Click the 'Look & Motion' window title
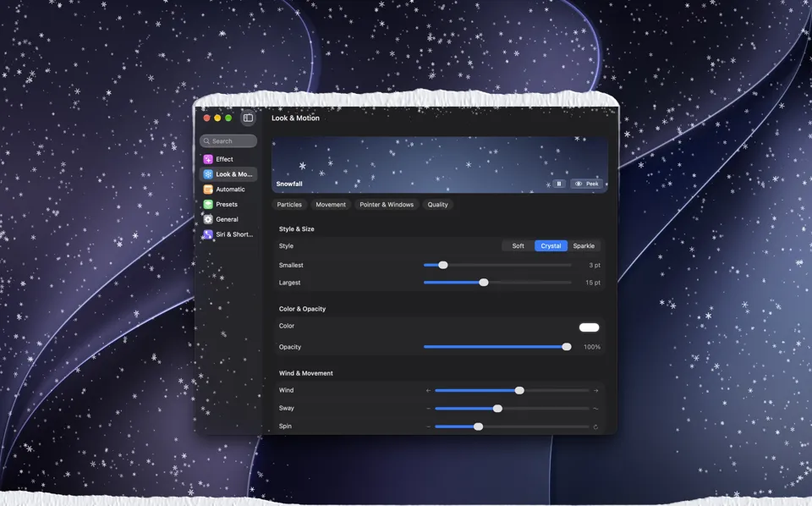Image resolution: width=812 pixels, height=506 pixels. coord(296,118)
